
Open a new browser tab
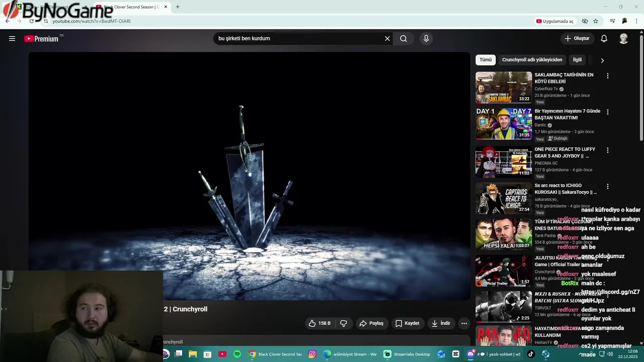(x=178, y=7)
